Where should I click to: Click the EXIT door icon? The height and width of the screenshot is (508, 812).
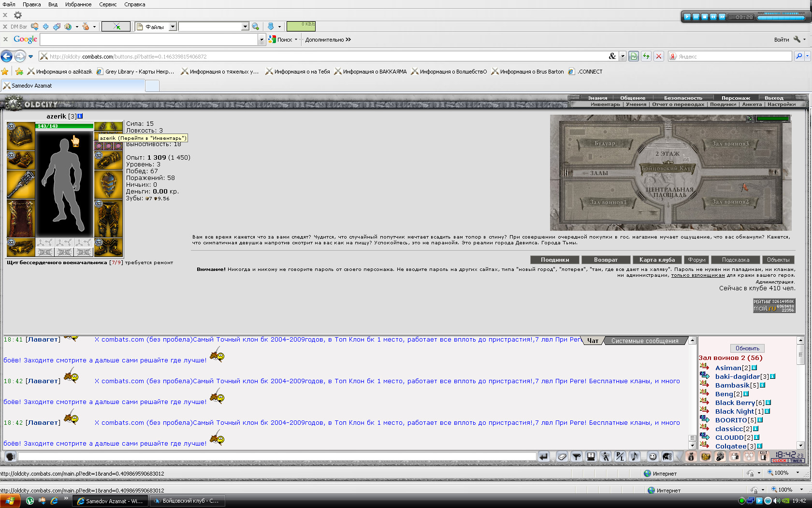(x=763, y=456)
